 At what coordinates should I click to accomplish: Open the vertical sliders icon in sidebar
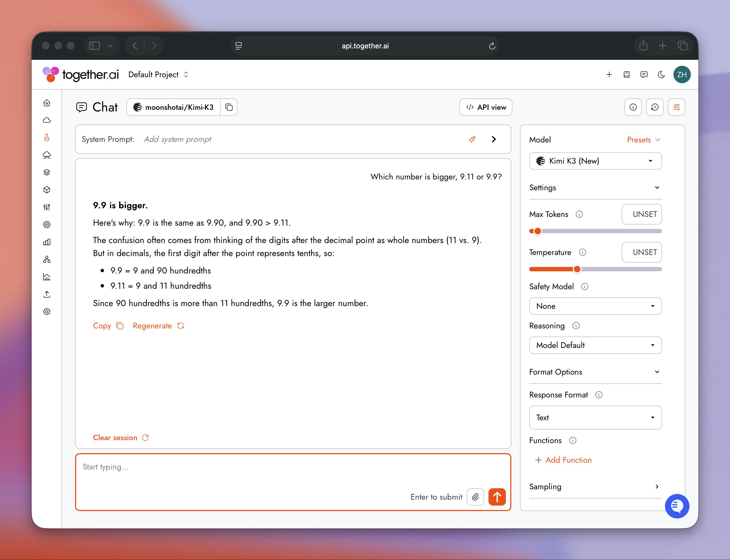pyautogui.click(x=47, y=207)
